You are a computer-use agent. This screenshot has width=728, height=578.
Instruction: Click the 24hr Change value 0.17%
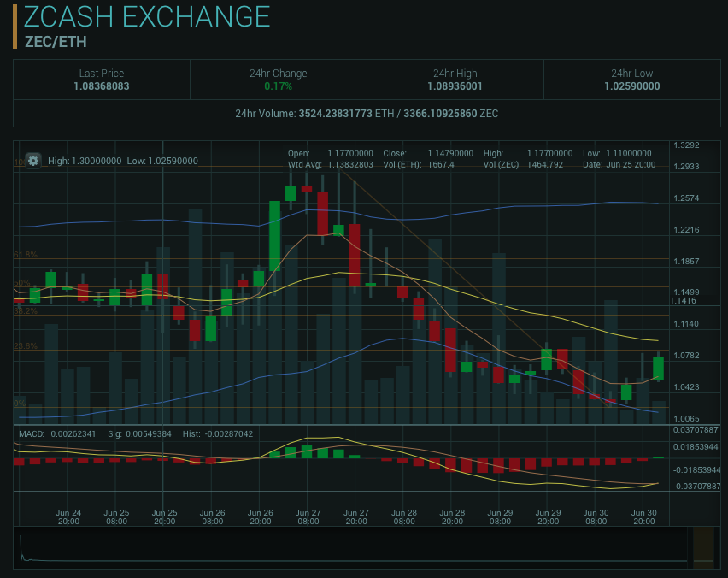click(278, 86)
